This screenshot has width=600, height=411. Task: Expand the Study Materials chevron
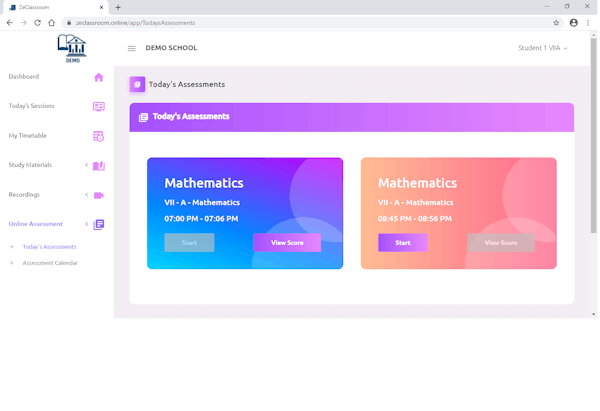pos(86,165)
